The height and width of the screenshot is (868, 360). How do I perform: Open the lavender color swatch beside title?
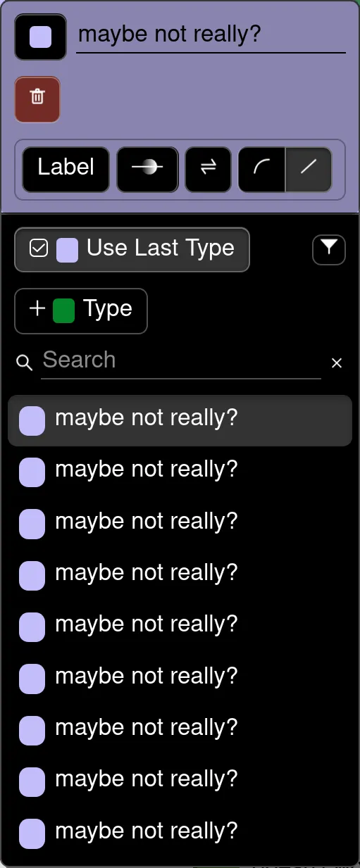(41, 37)
